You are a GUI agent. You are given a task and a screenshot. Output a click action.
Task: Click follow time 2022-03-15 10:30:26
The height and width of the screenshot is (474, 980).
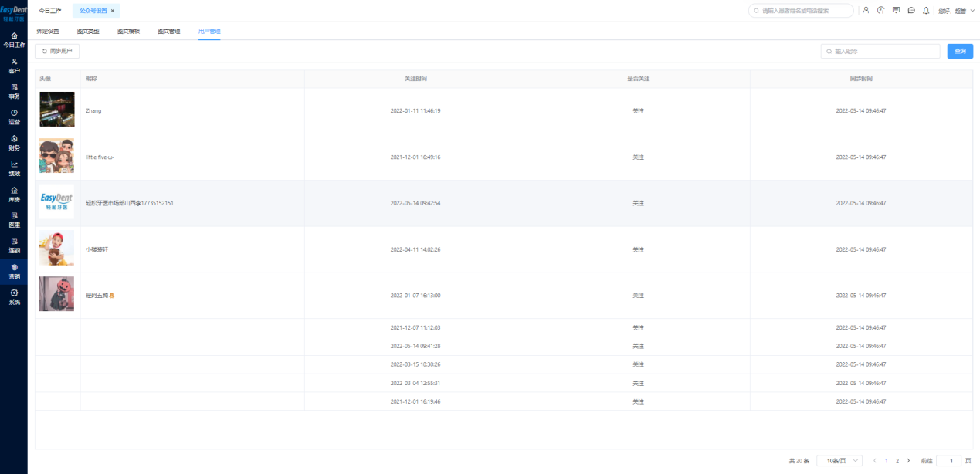[x=415, y=364]
